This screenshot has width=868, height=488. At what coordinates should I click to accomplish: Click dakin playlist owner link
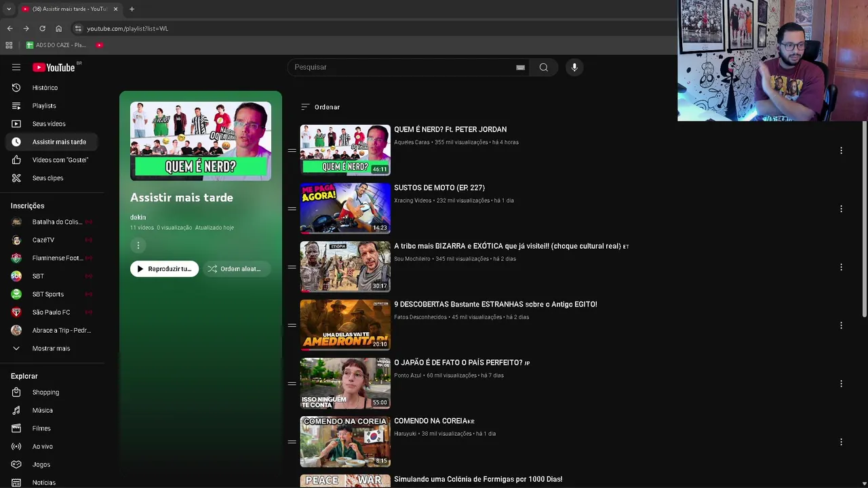tap(138, 218)
